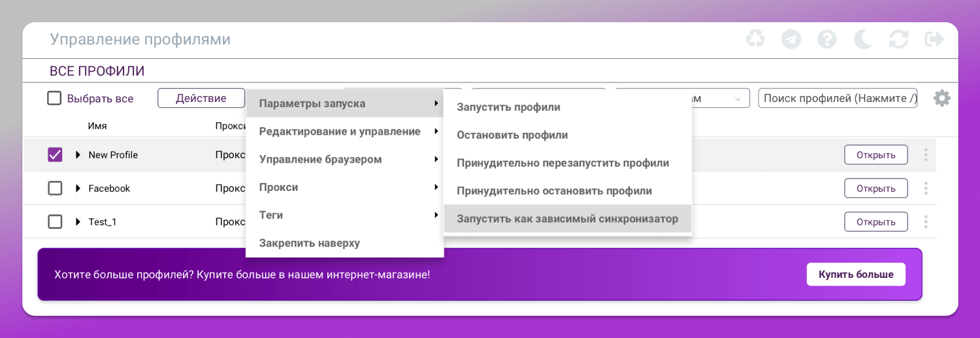Open Редактирование и управление submenu
The width and height of the screenshot is (980, 338).
pos(345,131)
